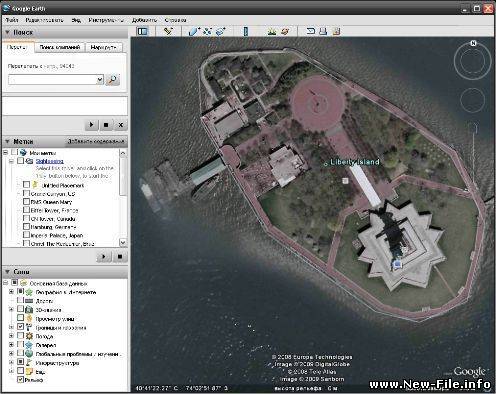Open the Sightseeing link
The image size is (496, 394).
tap(50, 161)
